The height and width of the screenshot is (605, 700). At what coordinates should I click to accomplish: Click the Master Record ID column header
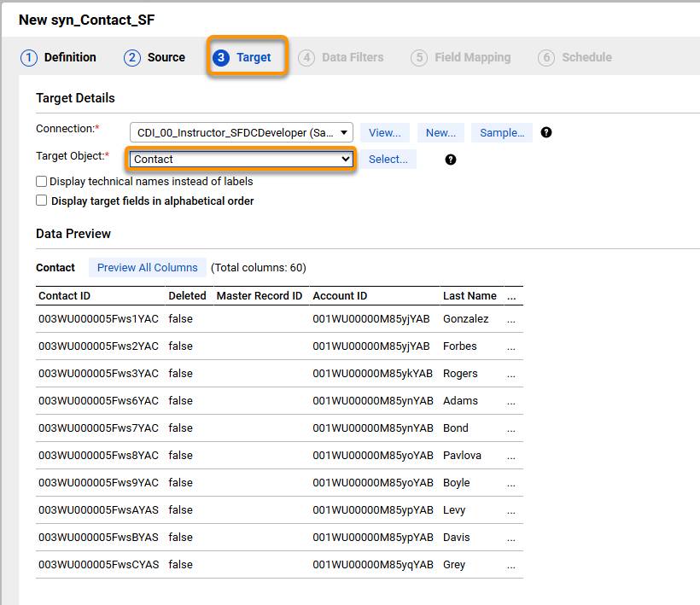click(x=260, y=296)
